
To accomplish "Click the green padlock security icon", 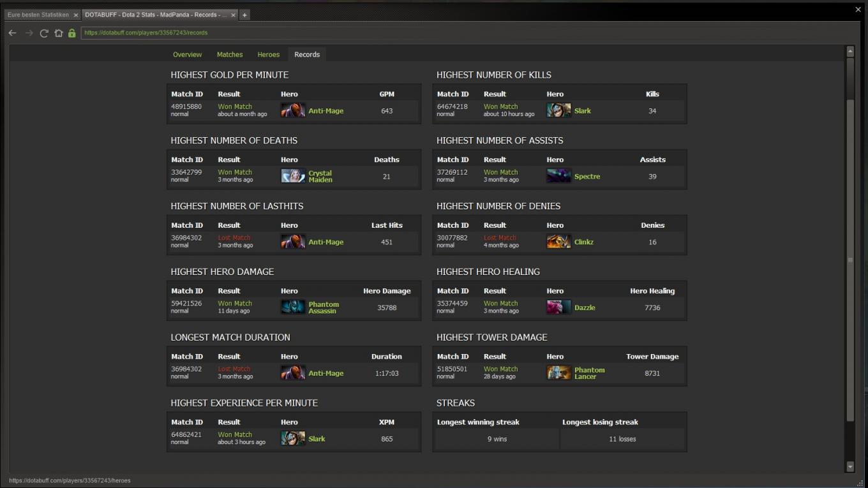I will click(71, 33).
